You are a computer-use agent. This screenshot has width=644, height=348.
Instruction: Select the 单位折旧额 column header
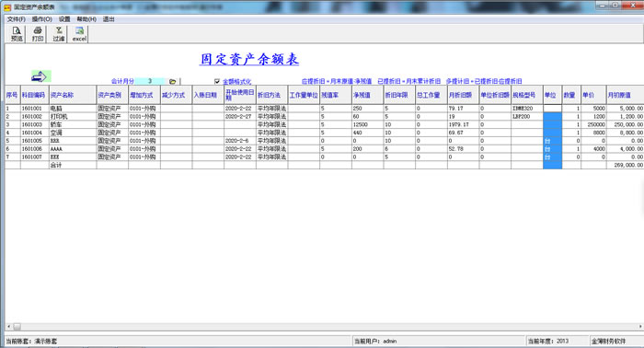(x=495, y=95)
